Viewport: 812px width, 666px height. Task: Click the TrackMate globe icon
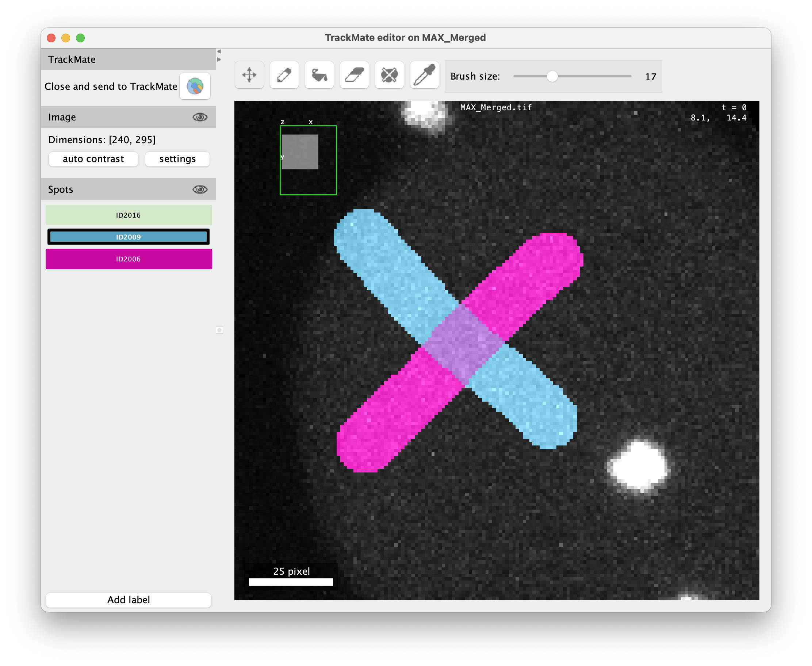(195, 86)
